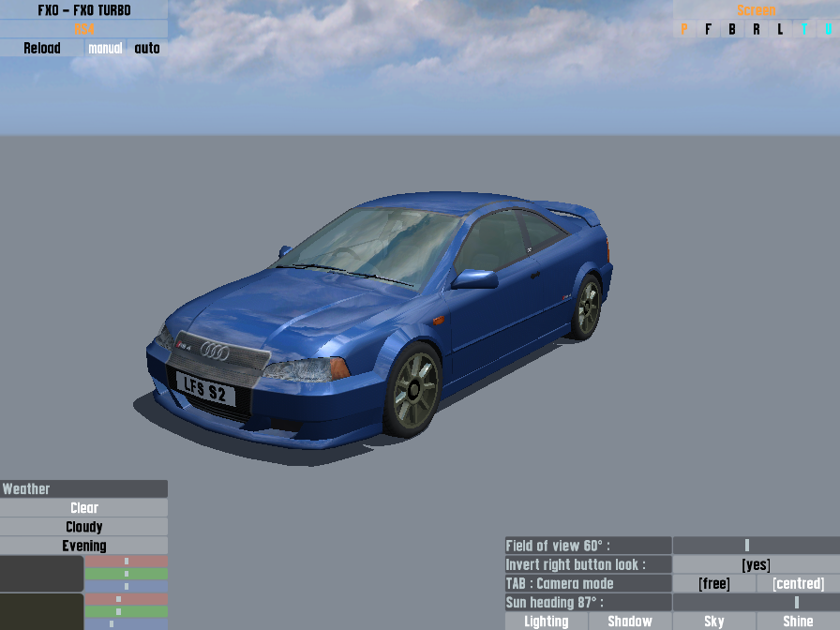Click the Sun heading 87° slider
The width and height of the screenshot is (840, 630).
pyautogui.click(x=756, y=602)
